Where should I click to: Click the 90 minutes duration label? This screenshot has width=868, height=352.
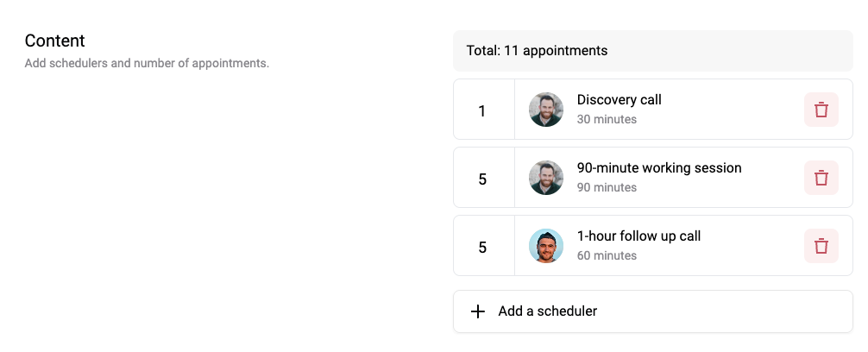(x=607, y=187)
